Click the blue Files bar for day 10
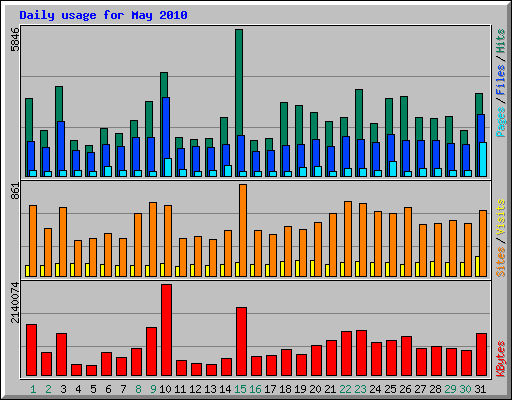The width and height of the screenshot is (512, 400). 166,128
